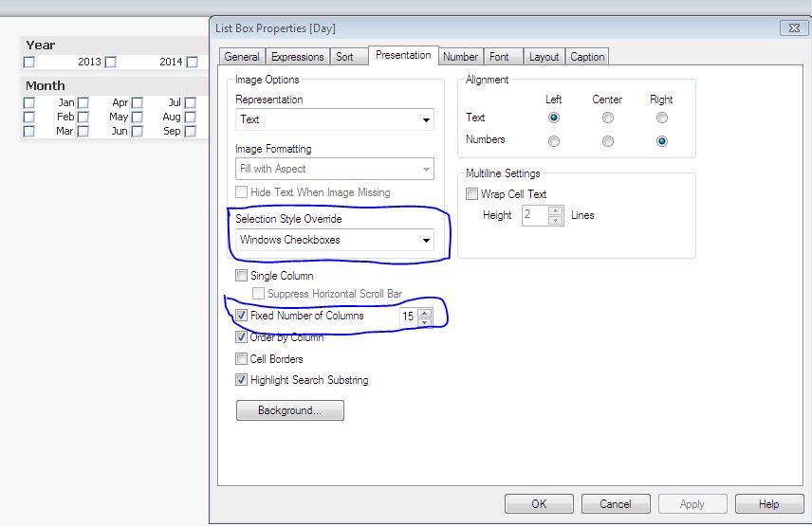Enable Wrap Cell Text checkbox
Image resolution: width=812 pixels, height=526 pixels.
[x=471, y=194]
